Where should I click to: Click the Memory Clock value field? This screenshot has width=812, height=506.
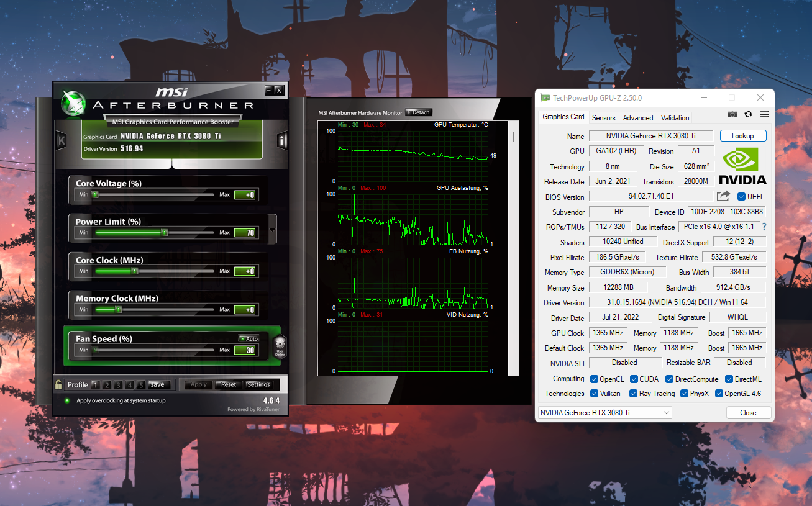coord(245,310)
